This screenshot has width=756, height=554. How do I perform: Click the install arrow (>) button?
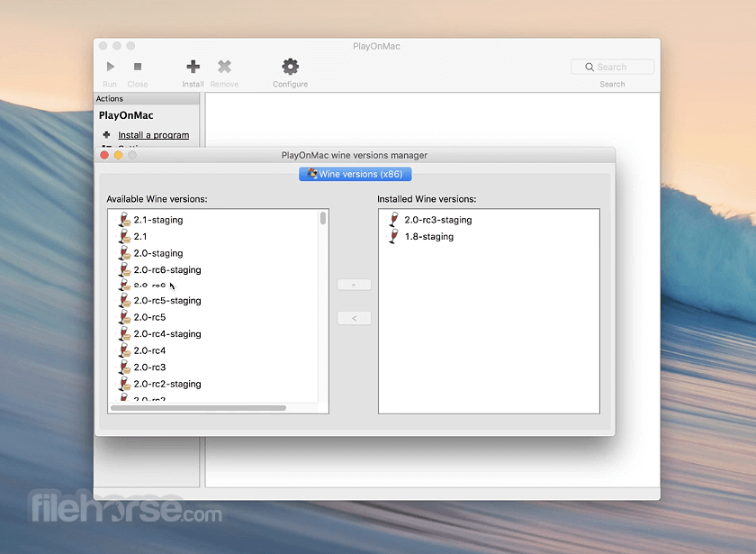point(354,285)
